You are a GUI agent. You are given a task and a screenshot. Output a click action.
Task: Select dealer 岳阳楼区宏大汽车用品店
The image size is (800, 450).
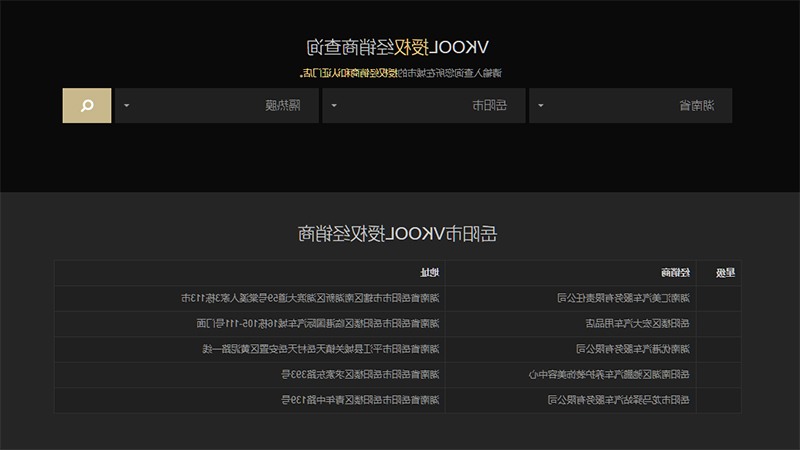(637, 323)
